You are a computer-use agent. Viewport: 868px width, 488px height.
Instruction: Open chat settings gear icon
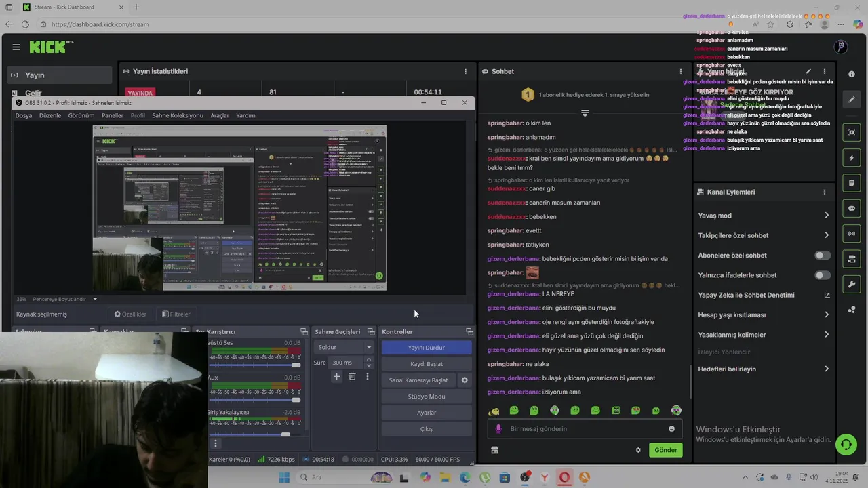click(x=638, y=450)
